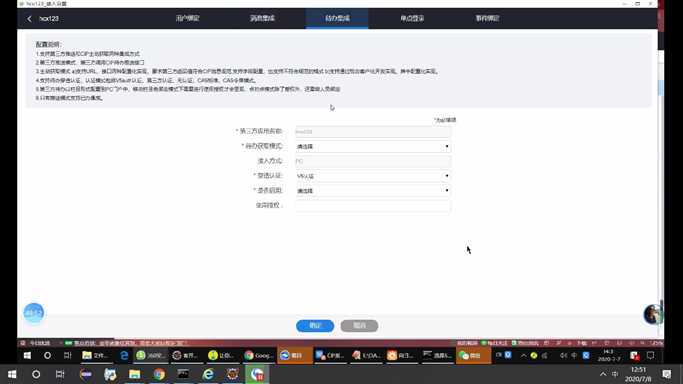Open notification center on inner taskbar

[x=651, y=356]
